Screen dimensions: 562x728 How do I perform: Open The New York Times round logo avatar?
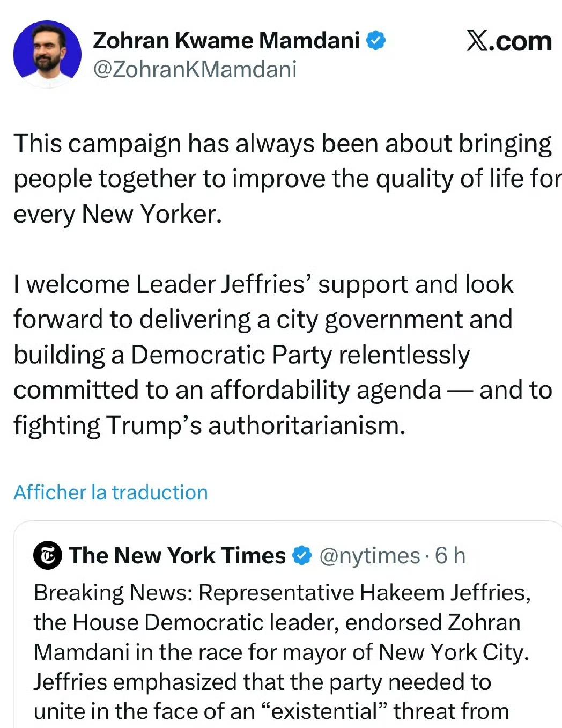click(48, 556)
